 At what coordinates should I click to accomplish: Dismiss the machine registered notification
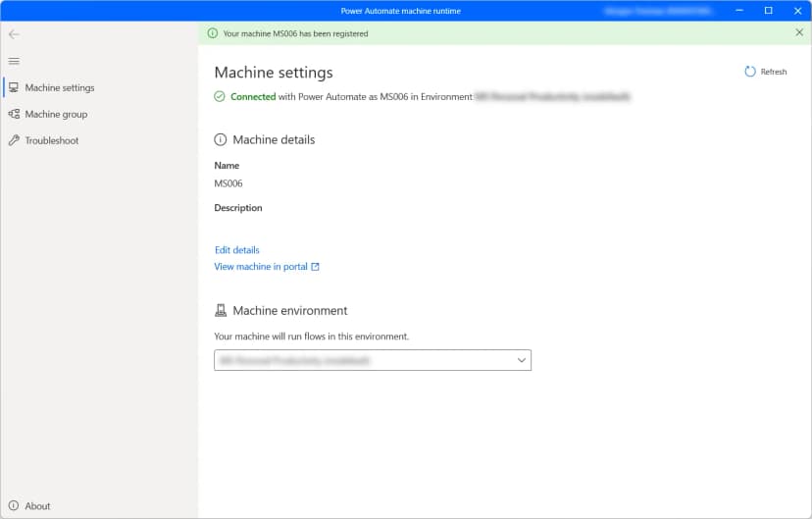799,32
